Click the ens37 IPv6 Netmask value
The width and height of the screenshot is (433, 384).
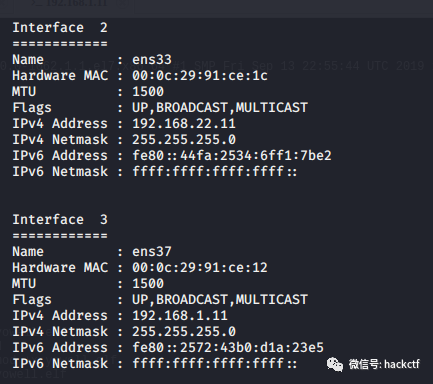pos(214,364)
